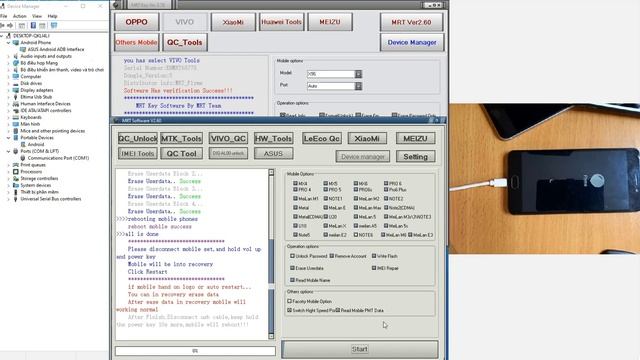The width and height of the screenshot is (640, 360).
Task: Toggle the Unlock Password checkbox
Action: (292, 256)
